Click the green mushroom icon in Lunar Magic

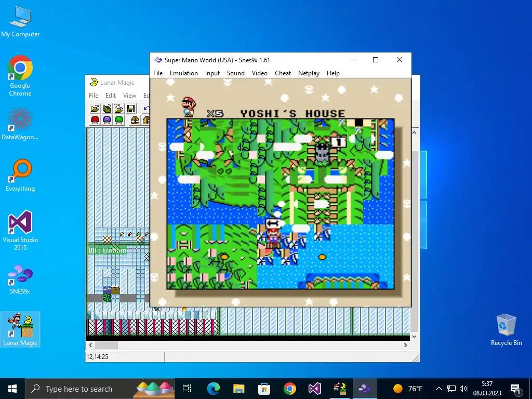119,120
